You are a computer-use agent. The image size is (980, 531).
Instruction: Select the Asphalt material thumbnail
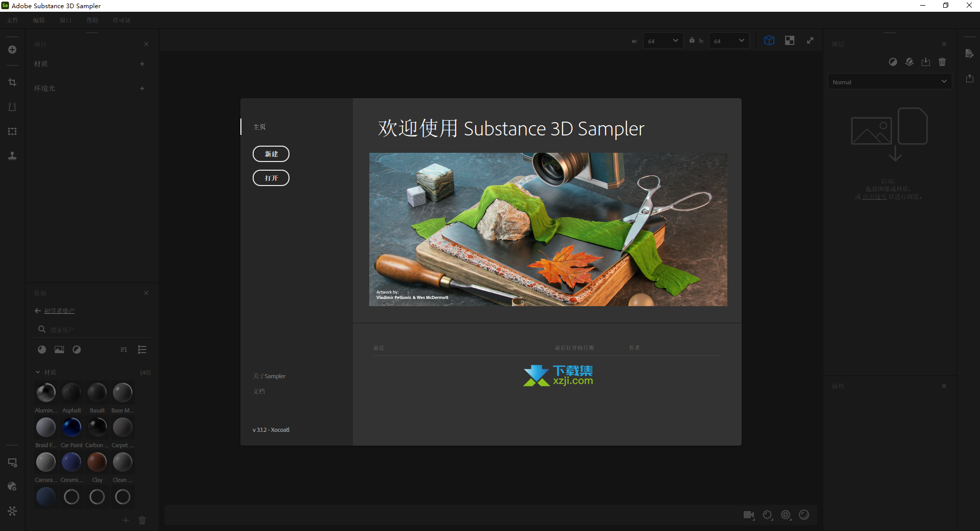pyautogui.click(x=72, y=393)
